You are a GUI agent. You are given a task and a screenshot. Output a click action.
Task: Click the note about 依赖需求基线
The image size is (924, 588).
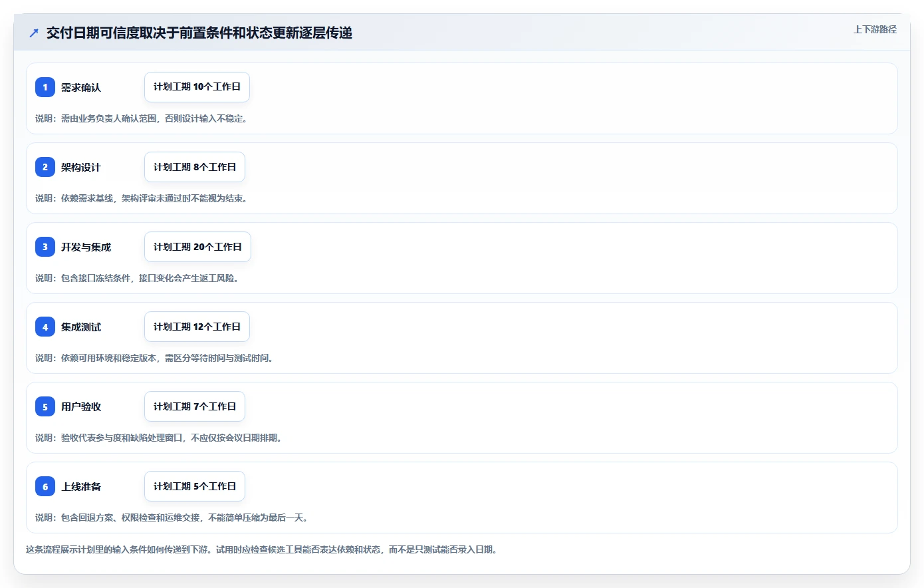tap(141, 198)
